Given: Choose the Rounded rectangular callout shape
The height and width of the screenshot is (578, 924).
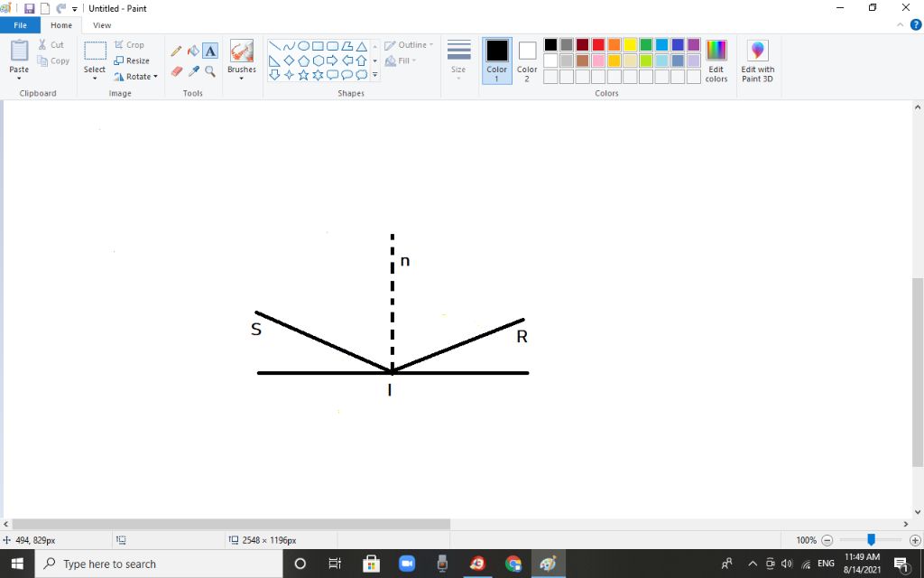Looking at the screenshot, I should point(332,75).
